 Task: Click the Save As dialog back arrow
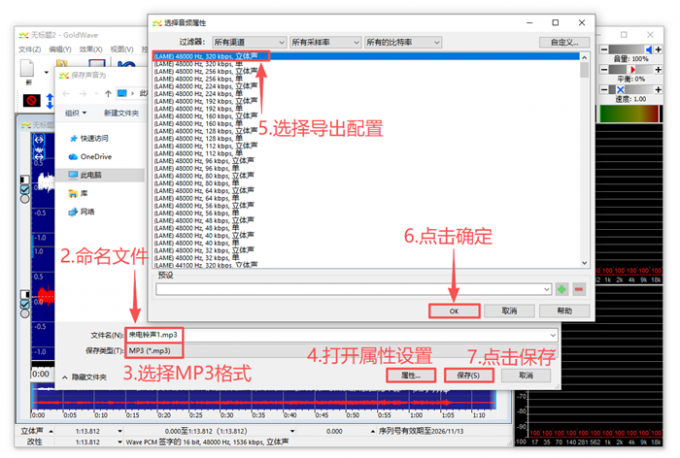coord(66,94)
